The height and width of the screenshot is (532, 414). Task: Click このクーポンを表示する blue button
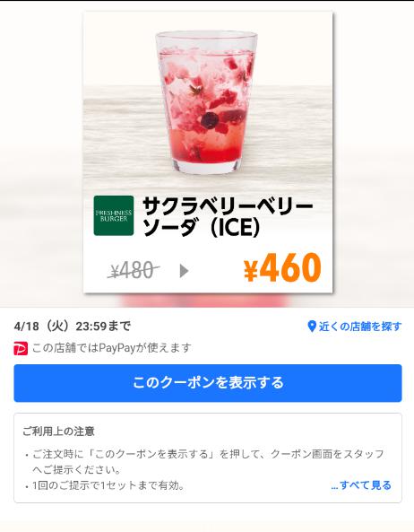[x=208, y=383]
